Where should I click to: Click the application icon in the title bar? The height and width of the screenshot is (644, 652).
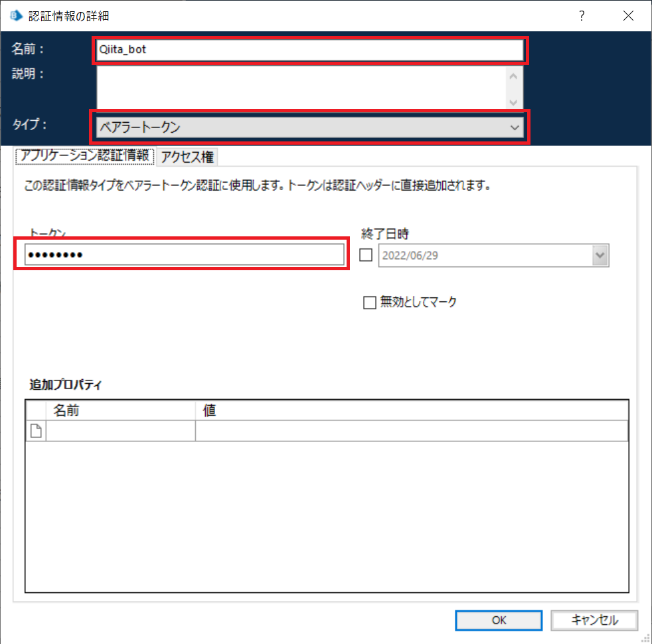click(15, 15)
